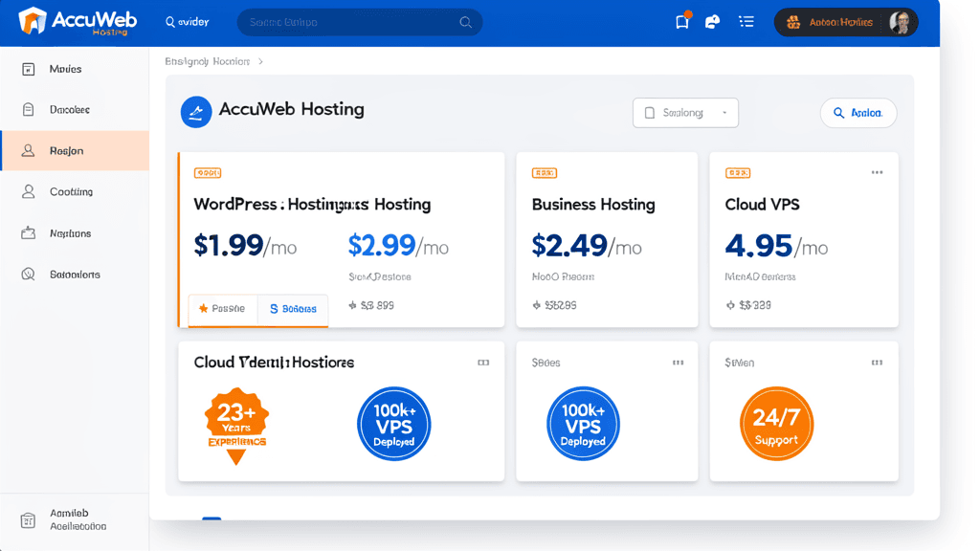Open the three-dot menu on Cloud VPS card
980x551 pixels.
click(x=877, y=172)
